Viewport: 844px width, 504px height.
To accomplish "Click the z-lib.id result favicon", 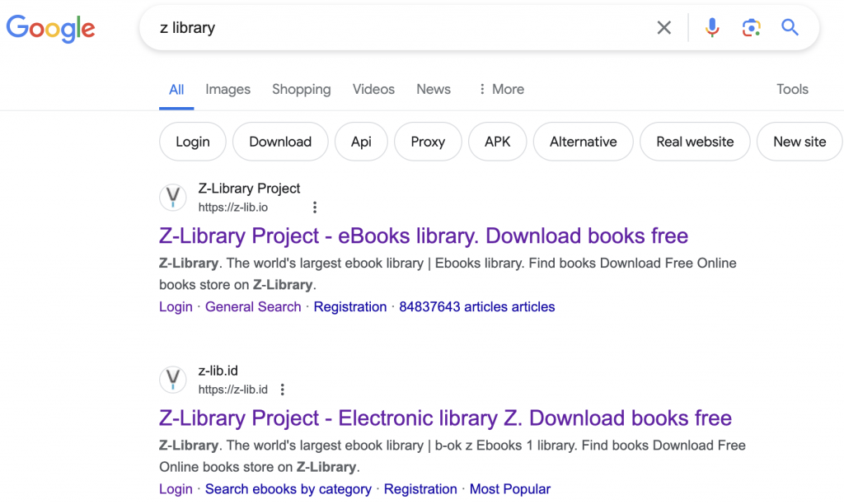I will pos(173,380).
